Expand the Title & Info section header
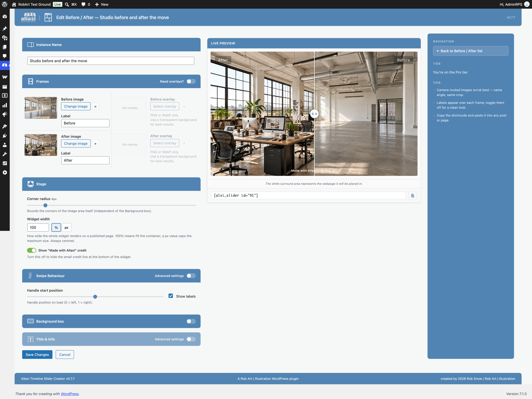532x399 pixels. point(111,339)
